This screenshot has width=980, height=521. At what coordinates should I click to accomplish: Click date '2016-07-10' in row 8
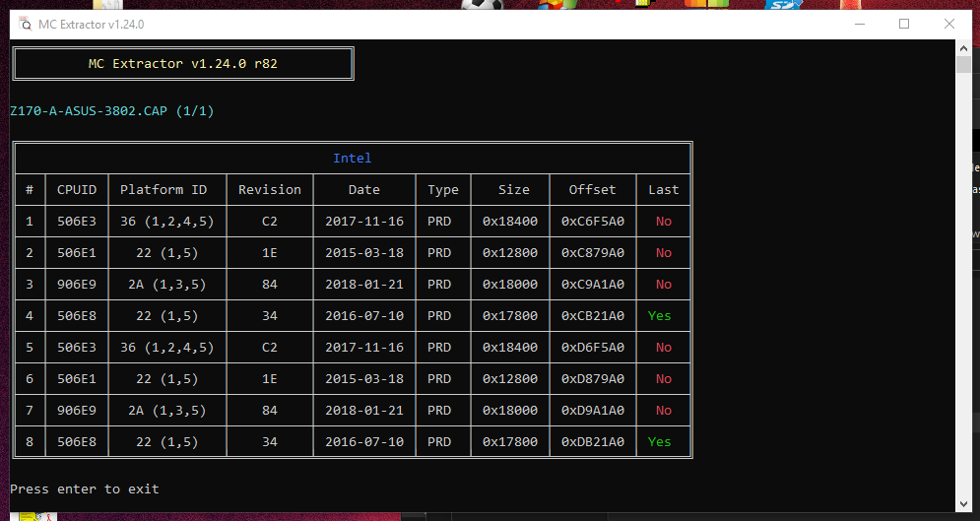(363, 441)
